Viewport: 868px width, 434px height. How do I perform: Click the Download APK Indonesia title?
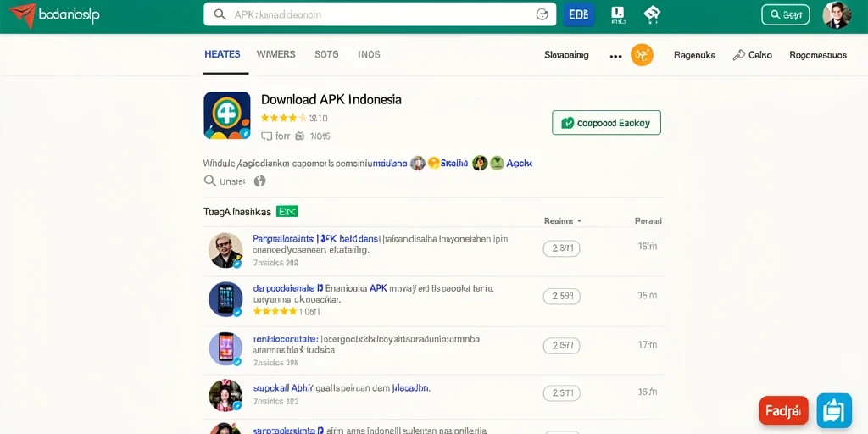click(331, 100)
